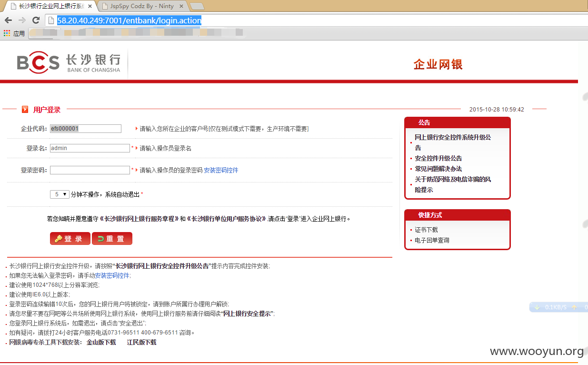Open the auto-logout minutes dropdown
The width and height of the screenshot is (588, 365).
point(60,194)
